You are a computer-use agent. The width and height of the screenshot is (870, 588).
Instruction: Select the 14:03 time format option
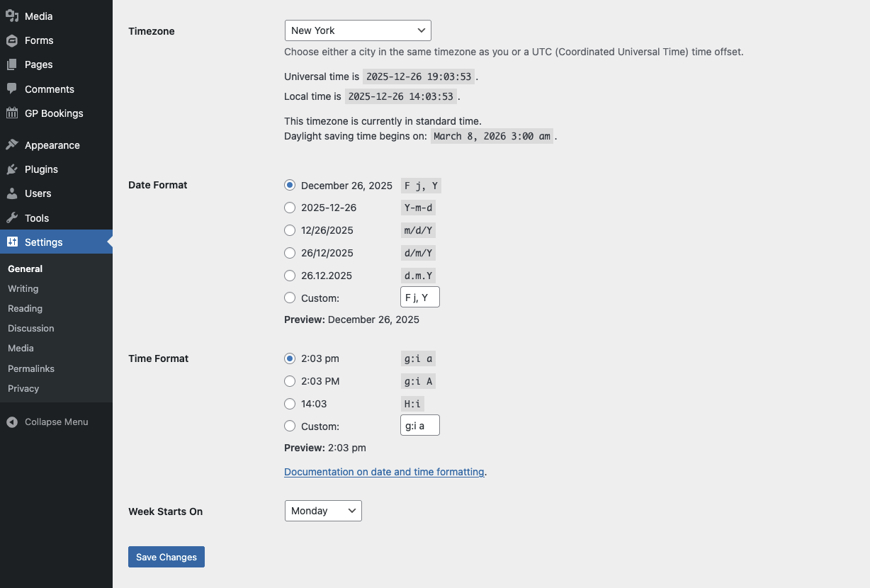(x=290, y=404)
